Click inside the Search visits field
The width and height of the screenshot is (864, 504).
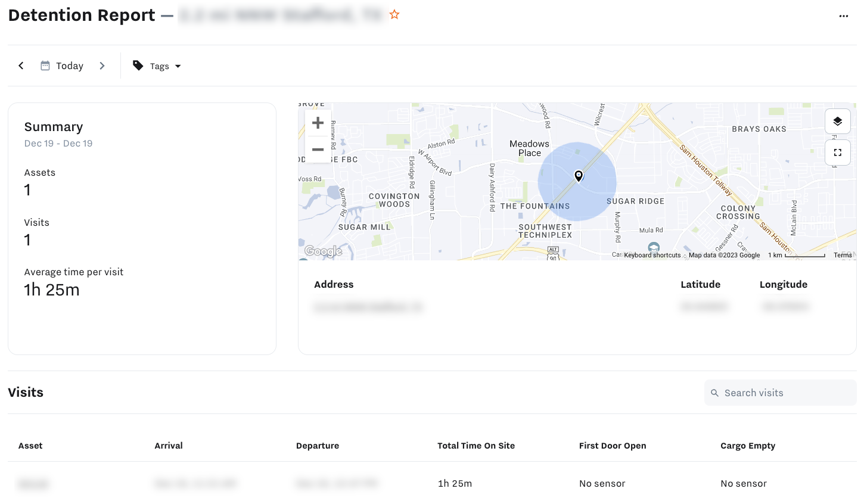[780, 393]
